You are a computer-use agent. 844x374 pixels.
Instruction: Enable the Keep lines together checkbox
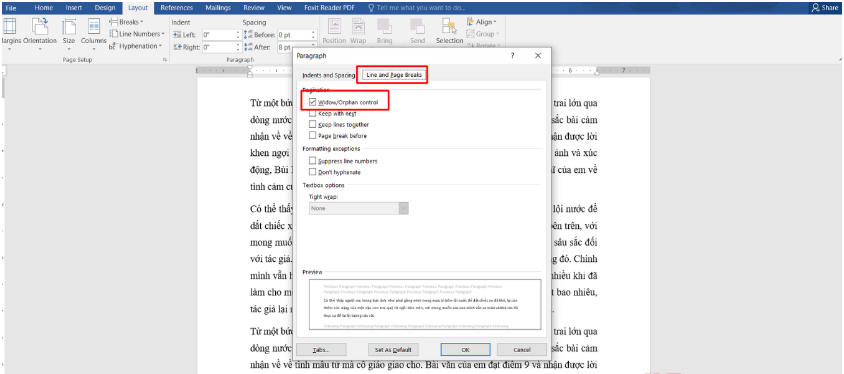(x=313, y=125)
